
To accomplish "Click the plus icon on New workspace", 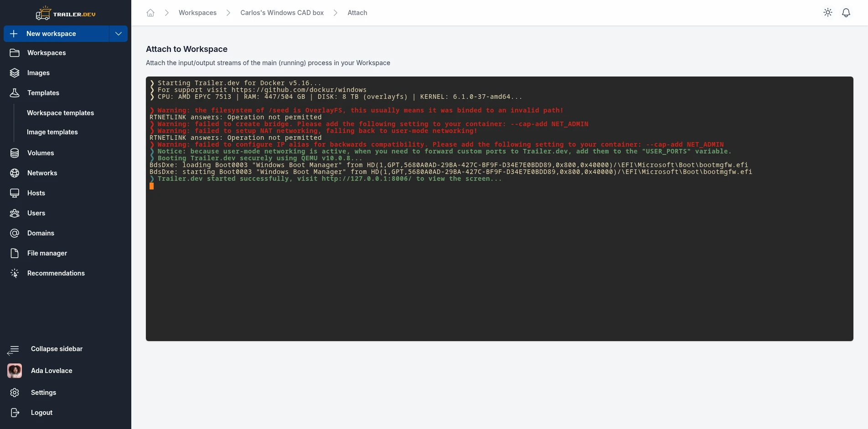I will 14,34.
